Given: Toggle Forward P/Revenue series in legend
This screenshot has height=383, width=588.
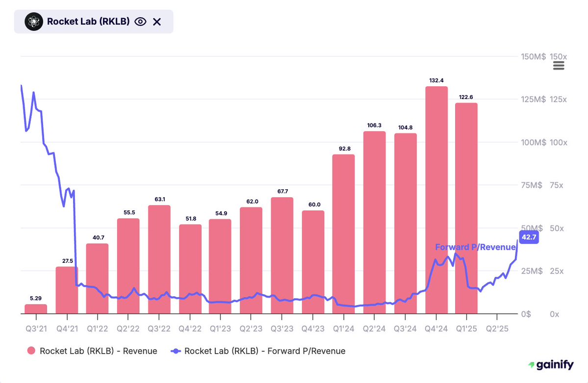Looking at the screenshot, I should pyautogui.click(x=258, y=351).
